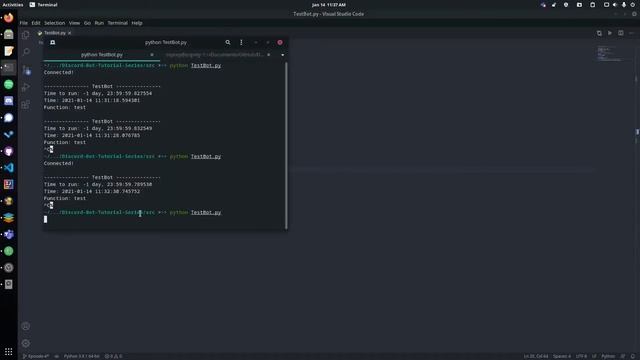Open the power system menu icon
This screenshot has height=360, width=640.
[x=633, y=5]
